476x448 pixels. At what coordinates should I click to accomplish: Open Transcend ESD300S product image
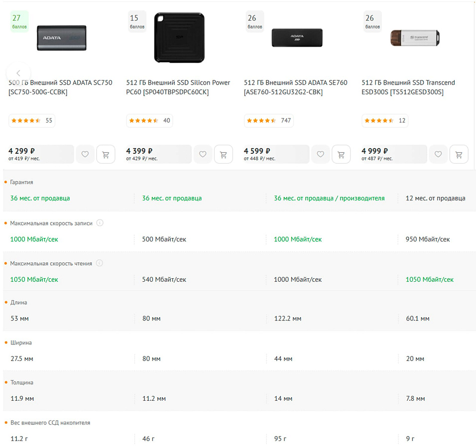point(415,38)
